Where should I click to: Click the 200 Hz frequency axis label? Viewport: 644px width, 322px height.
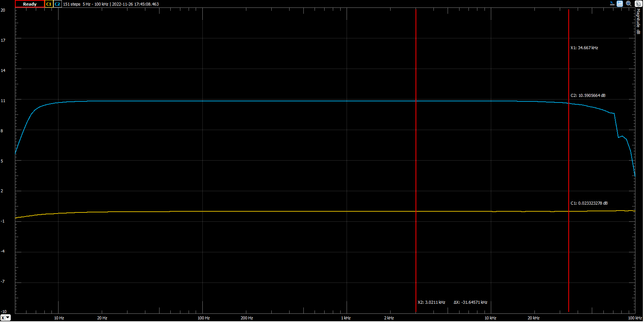(247, 318)
